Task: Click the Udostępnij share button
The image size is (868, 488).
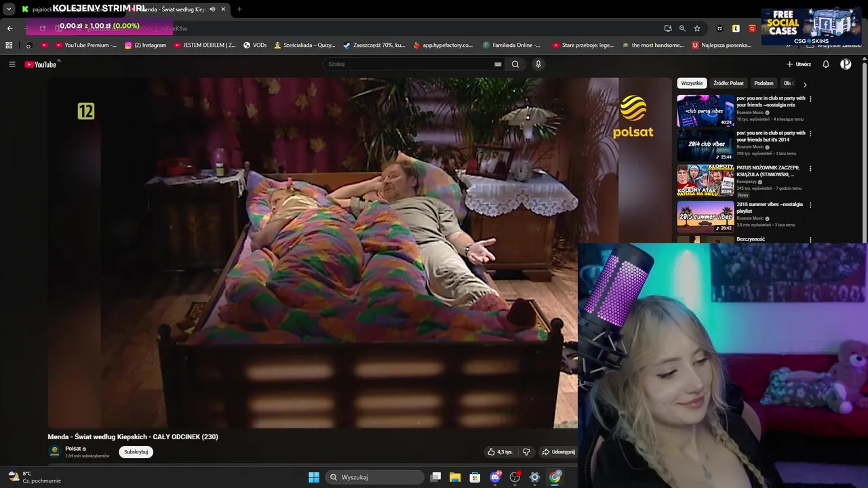Action: pos(558,452)
